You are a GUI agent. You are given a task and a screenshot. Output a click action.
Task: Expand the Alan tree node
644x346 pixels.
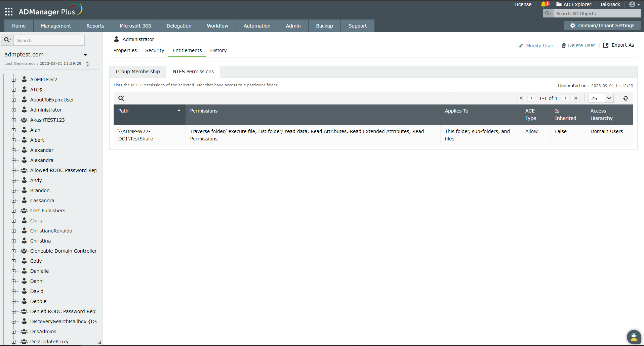click(x=13, y=130)
